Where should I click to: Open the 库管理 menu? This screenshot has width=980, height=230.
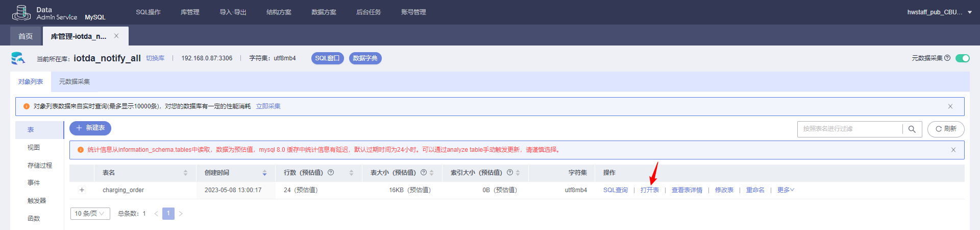[190, 12]
